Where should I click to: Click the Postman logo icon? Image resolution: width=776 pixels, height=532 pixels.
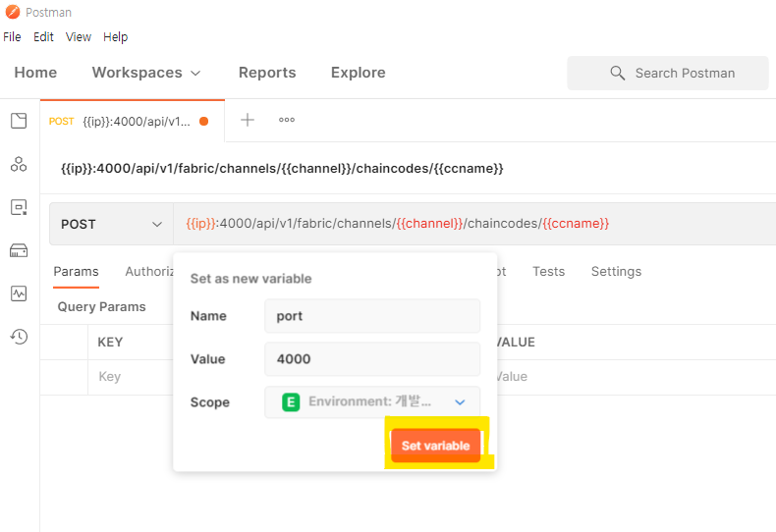tap(13, 12)
